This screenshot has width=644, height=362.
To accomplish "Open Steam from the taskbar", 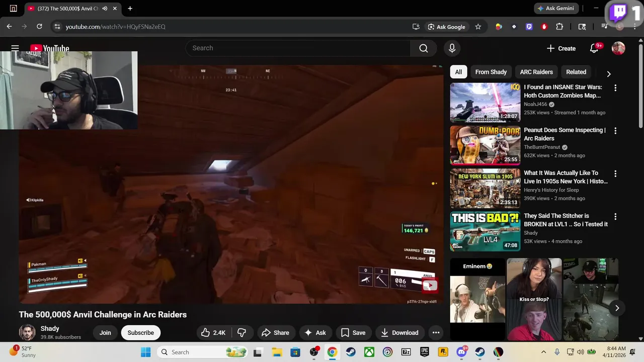I will [351, 352].
